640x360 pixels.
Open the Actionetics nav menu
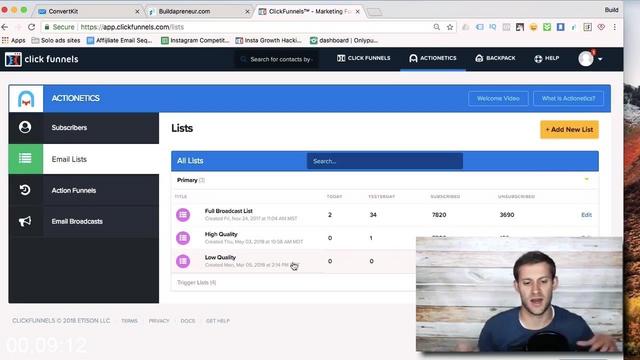pyautogui.click(x=433, y=58)
